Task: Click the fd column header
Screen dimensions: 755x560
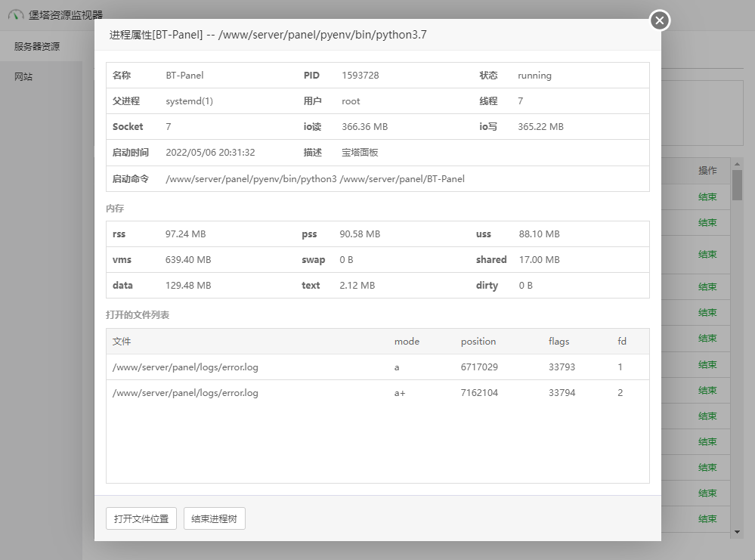Action: [622, 342]
